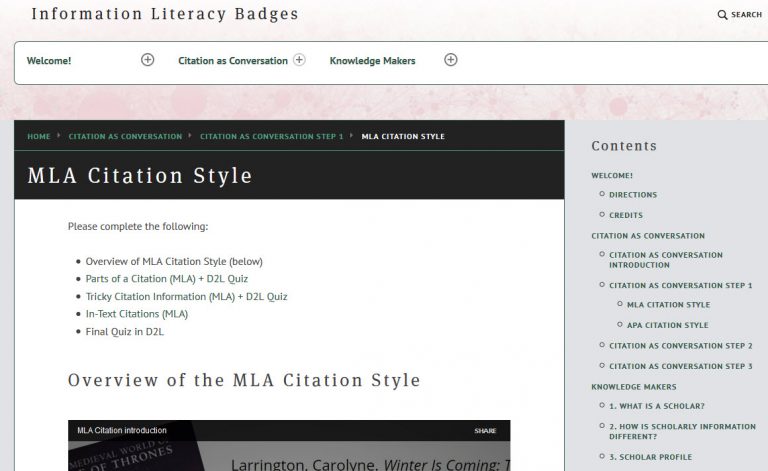The width and height of the screenshot is (768, 471).
Task: Open Parts of a Citation (MLA) + D2L Quiz link
Action: pos(167,279)
